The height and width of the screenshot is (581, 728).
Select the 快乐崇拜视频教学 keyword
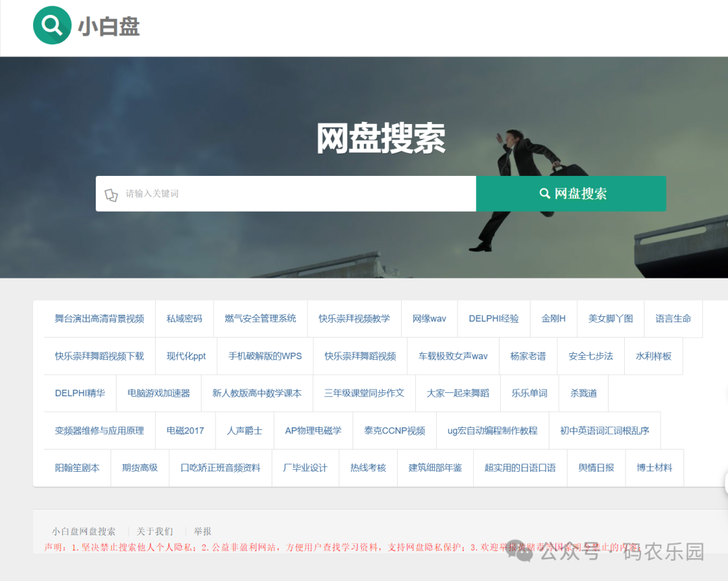pos(354,319)
